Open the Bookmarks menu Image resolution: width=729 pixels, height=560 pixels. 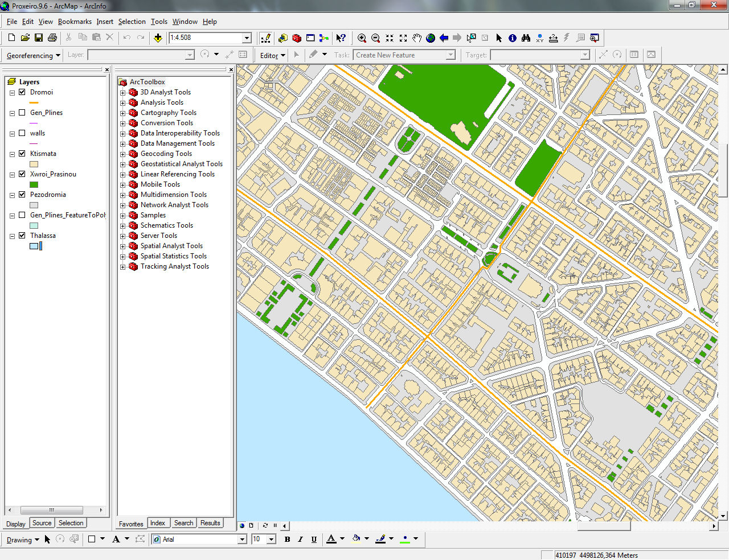(75, 22)
